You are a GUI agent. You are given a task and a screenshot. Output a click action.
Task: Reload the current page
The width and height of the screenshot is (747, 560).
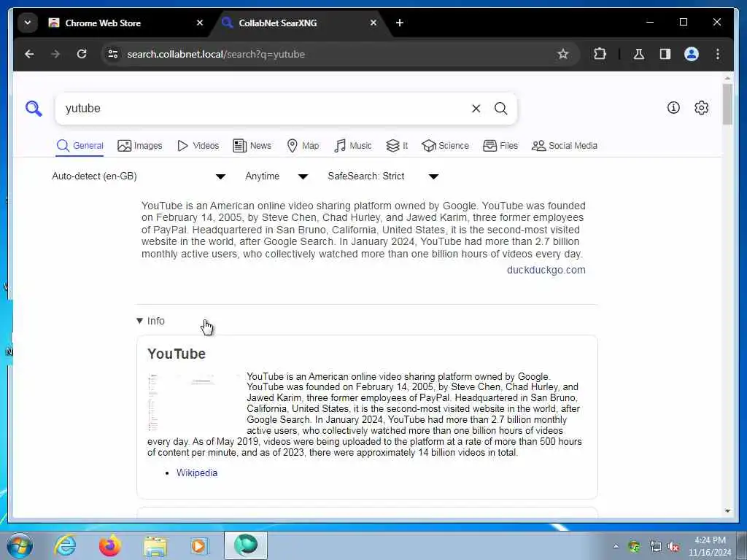click(x=82, y=54)
